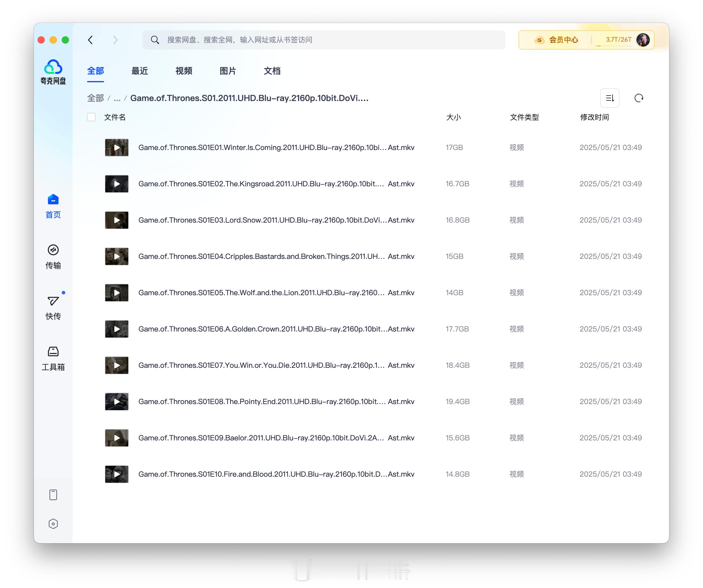Viewport: 703px width, 588px height.
Task: Click the phone device icon in sidebar
Action: 53,495
